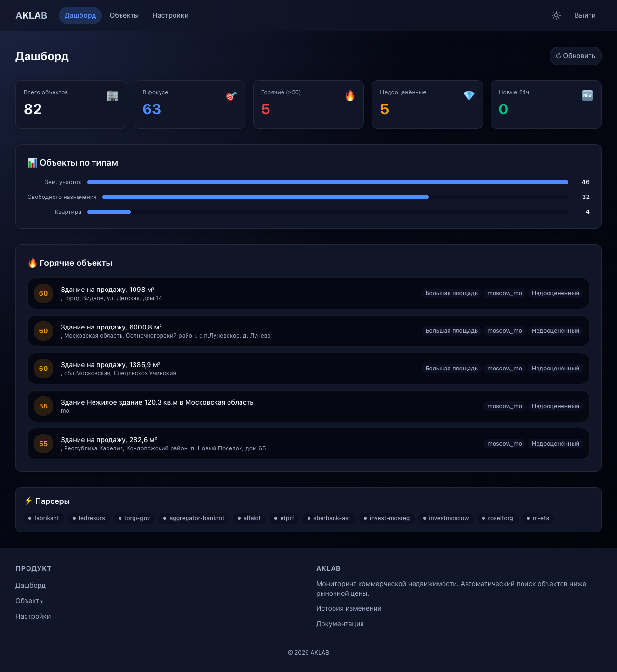This screenshot has width=617, height=672.
Task: Open Документация footer link
Action: pos(340,624)
